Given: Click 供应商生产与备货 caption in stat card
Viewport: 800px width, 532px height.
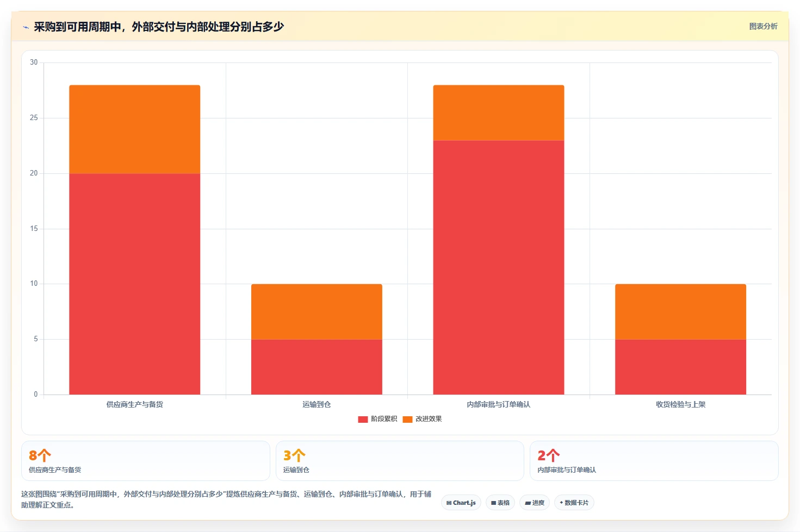Looking at the screenshot, I should (x=55, y=470).
